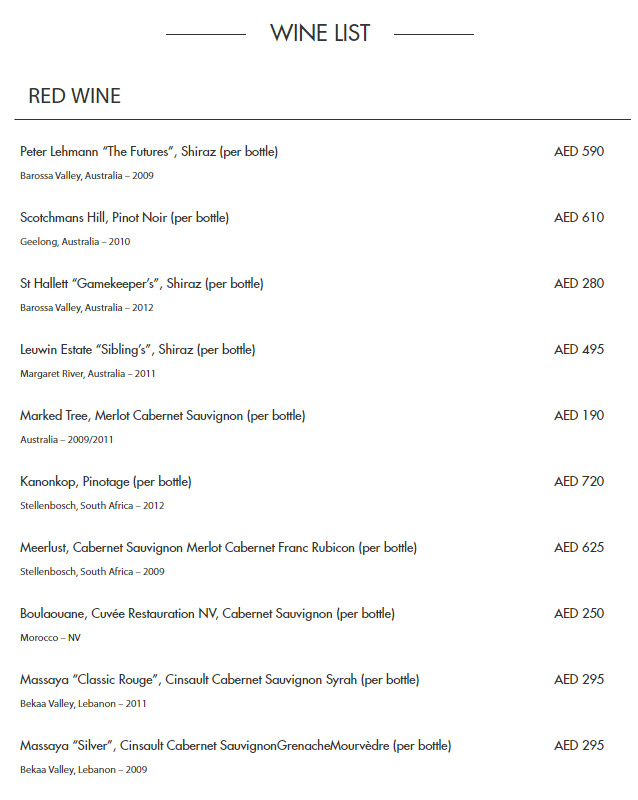Click Peter Lehmann "The Futures" Shiraz entry
Viewport: 638px width, 800px height.
click(x=149, y=152)
